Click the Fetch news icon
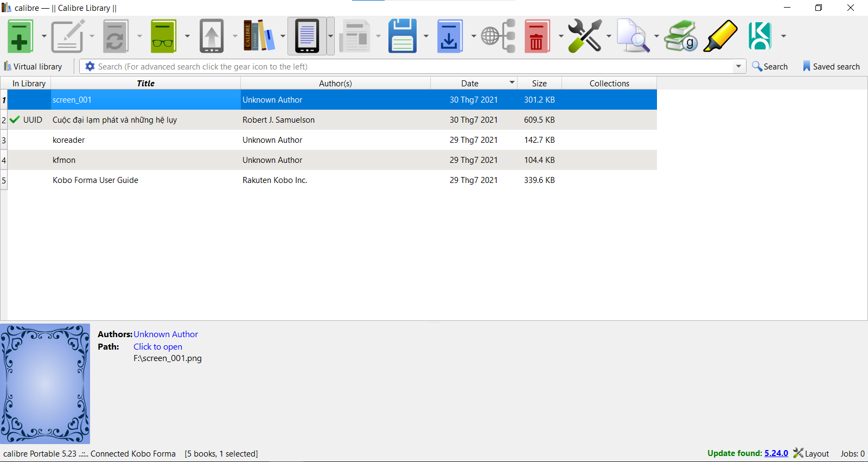Image resolution: width=868 pixels, height=462 pixels. tap(355, 36)
